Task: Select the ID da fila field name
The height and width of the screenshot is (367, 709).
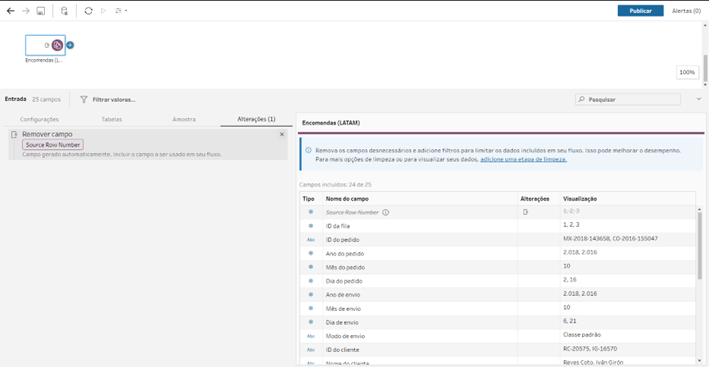Action: (x=338, y=226)
